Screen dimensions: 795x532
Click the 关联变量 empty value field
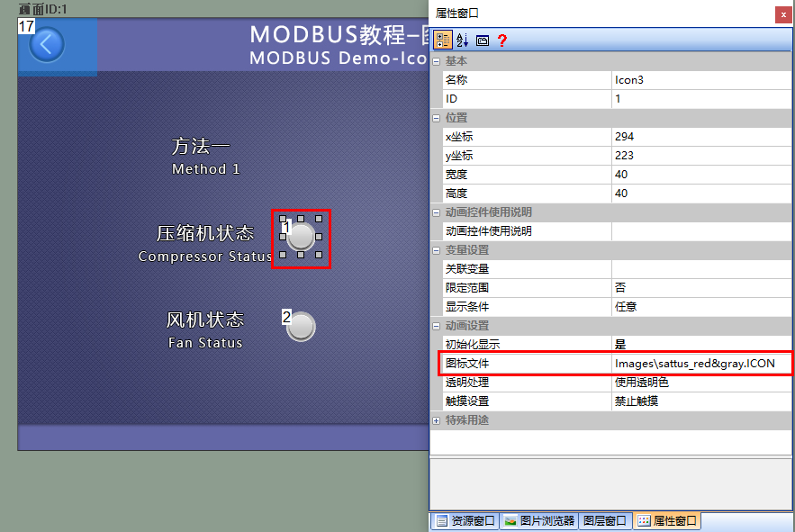pos(701,269)
